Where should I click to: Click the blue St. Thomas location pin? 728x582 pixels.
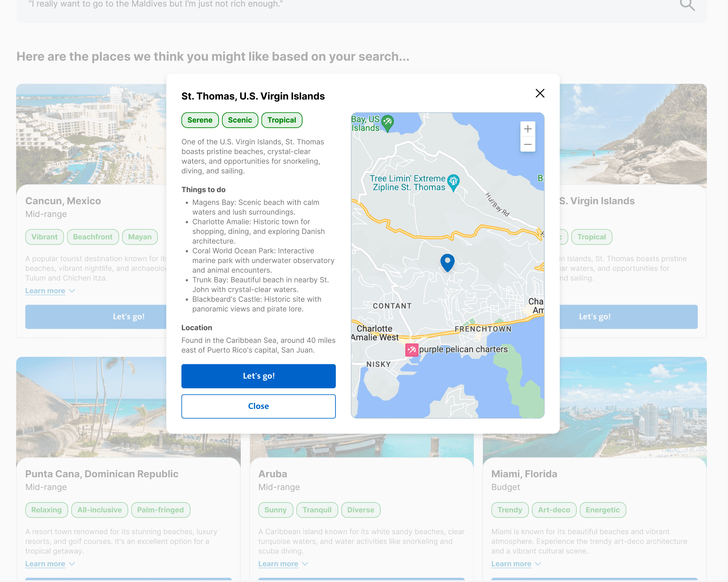point(447,262)
